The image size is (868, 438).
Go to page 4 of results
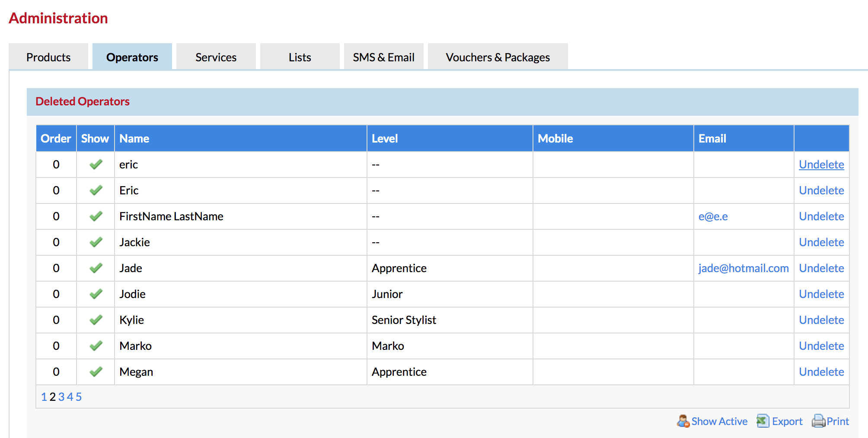tap(70, 397)
